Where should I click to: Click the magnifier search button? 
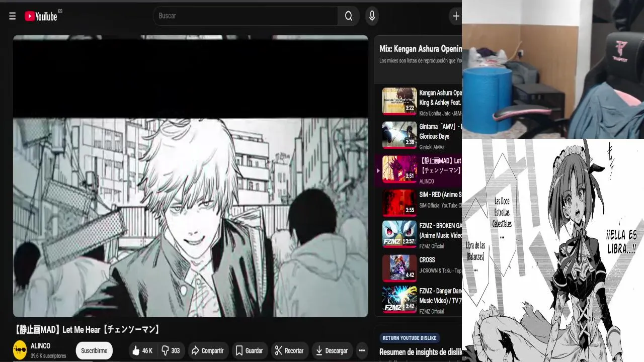pos(349,16)
